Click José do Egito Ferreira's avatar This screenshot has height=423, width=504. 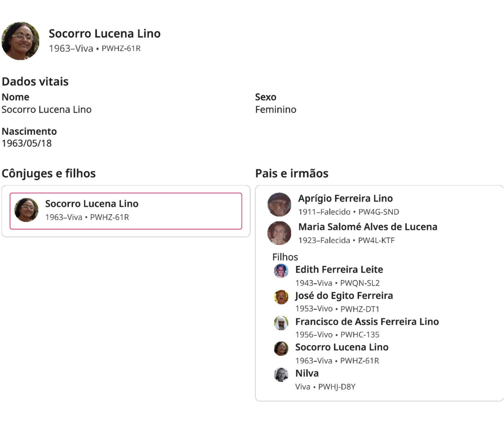(281, 297)
